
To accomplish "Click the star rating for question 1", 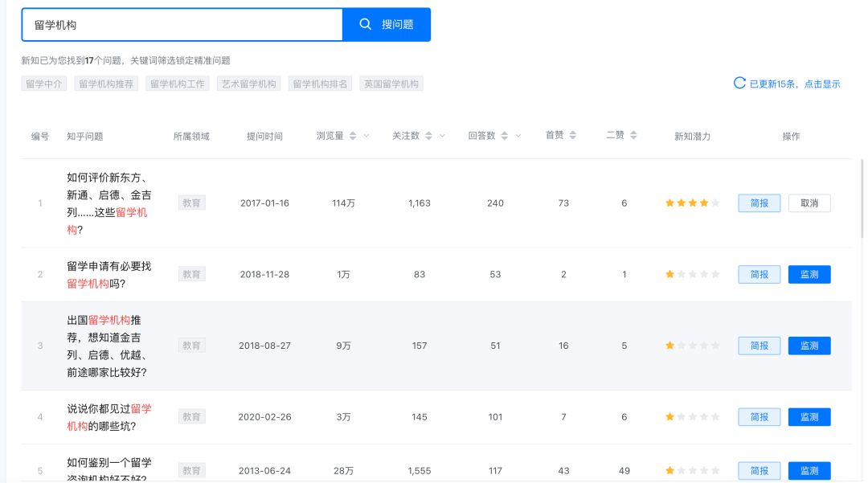I will click(x=692, y=203).
